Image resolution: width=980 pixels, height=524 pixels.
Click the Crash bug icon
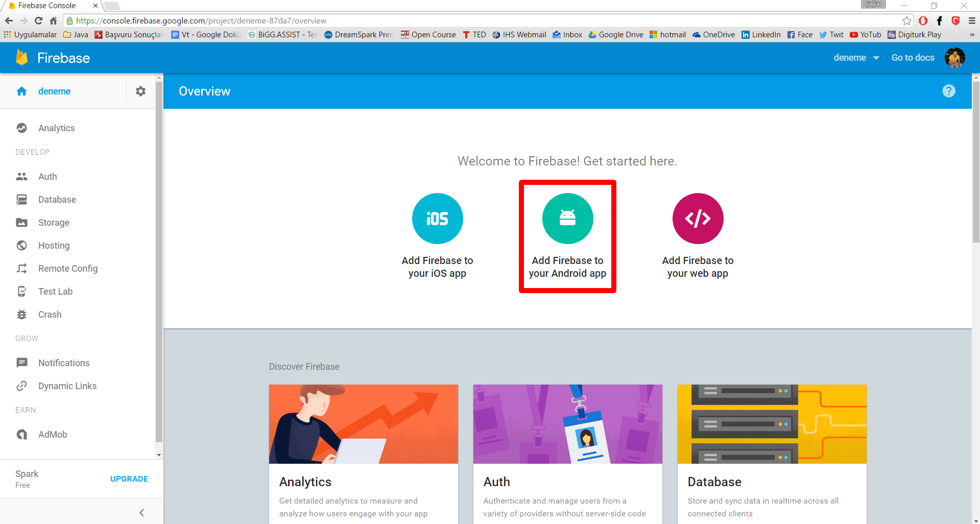(21, 314)
